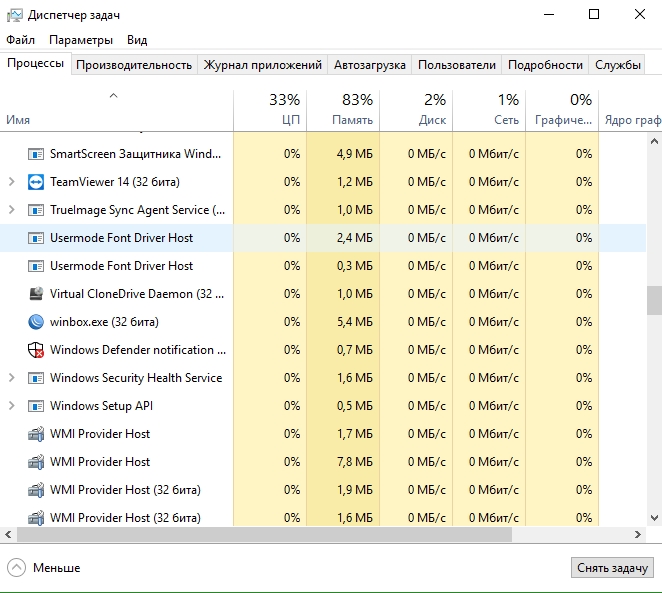Click the horizontal scrollbar thumb

point(264,535)
